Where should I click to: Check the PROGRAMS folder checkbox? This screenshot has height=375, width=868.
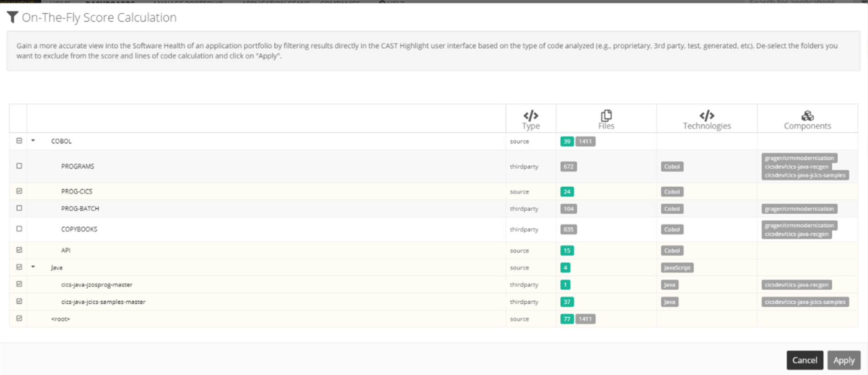[x=19, y=166]
